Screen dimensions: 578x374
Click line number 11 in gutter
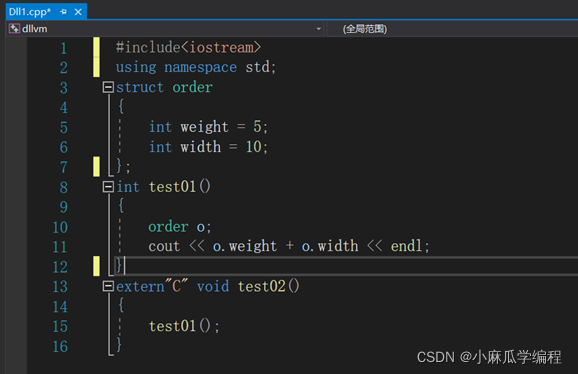(60, 247)
